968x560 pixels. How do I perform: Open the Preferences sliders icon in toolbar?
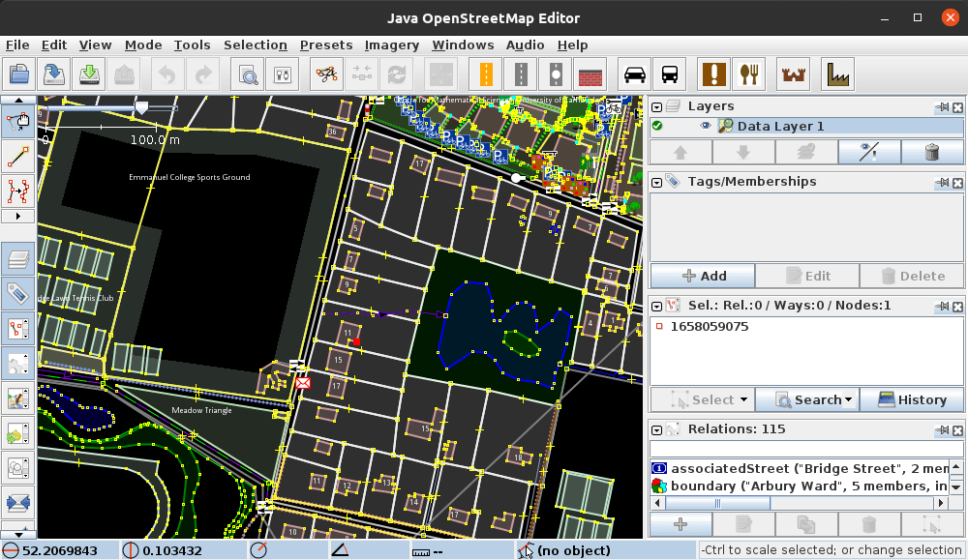283,74
